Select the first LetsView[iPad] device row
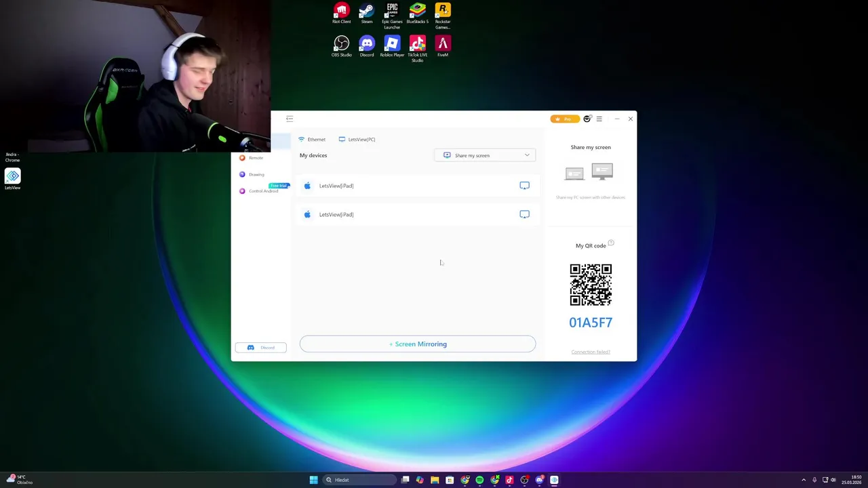 click(418, 186)
